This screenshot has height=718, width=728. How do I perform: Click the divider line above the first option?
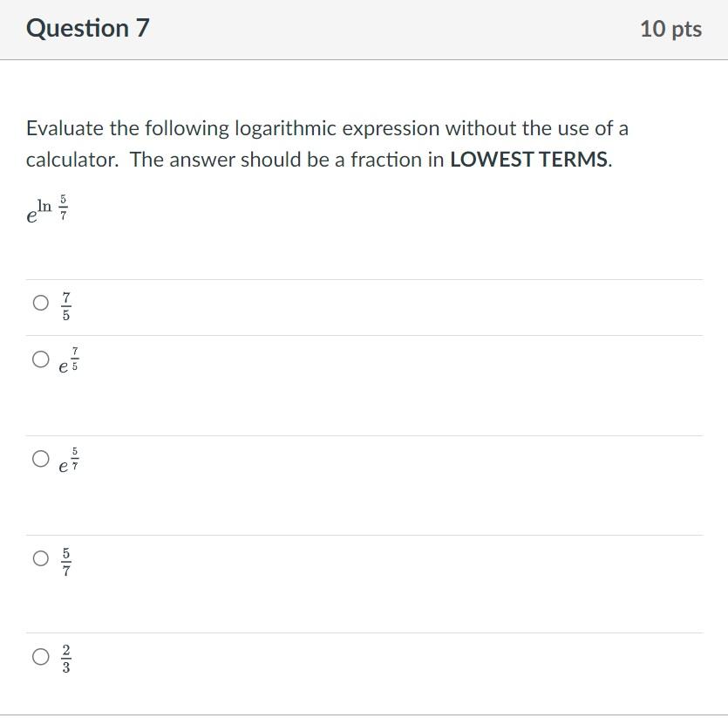[364, 279]
